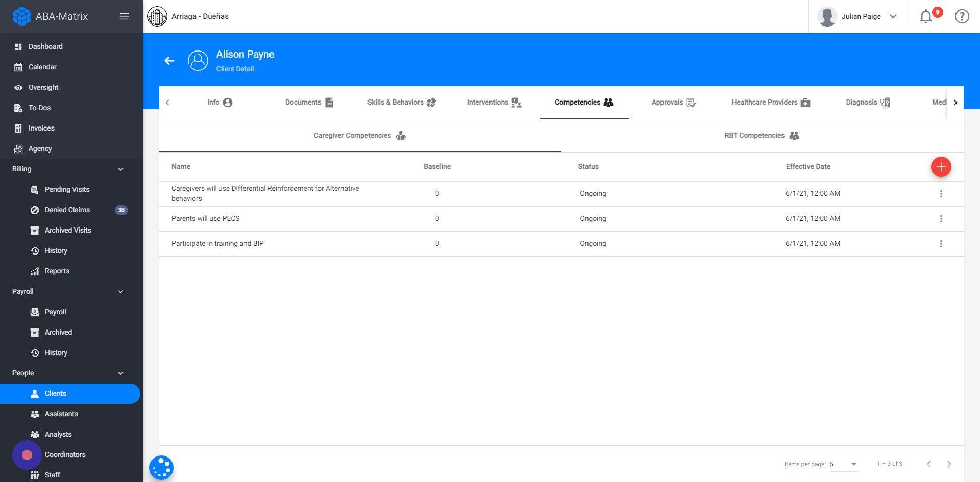Click the cookie settings icon at the bottom left
The image size is (980, 482).
(161, 468)
